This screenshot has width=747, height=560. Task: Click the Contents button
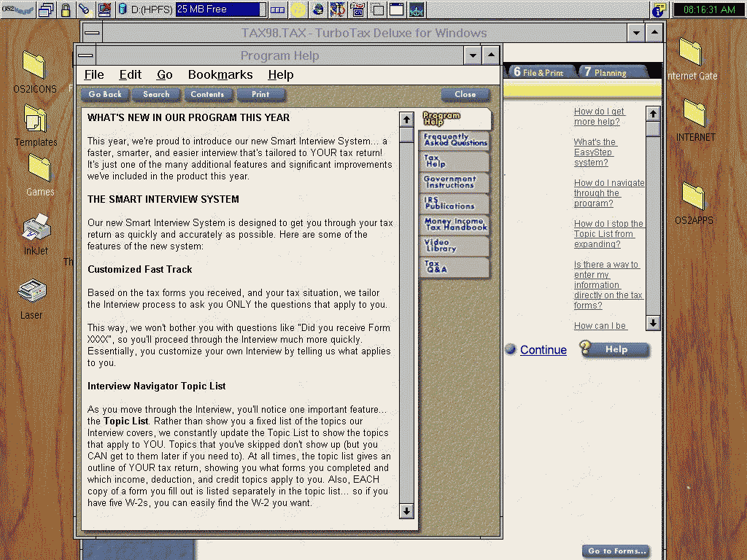(207, 94)
